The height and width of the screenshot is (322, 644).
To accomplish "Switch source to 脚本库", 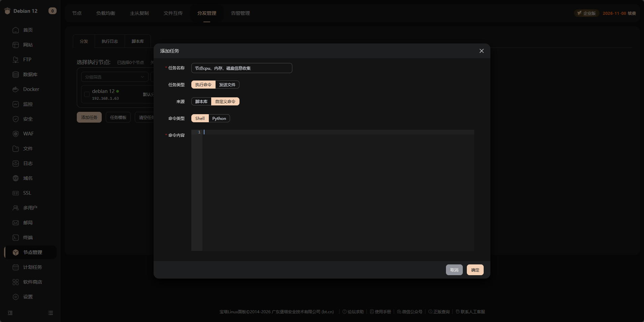I will click(201, 101).
